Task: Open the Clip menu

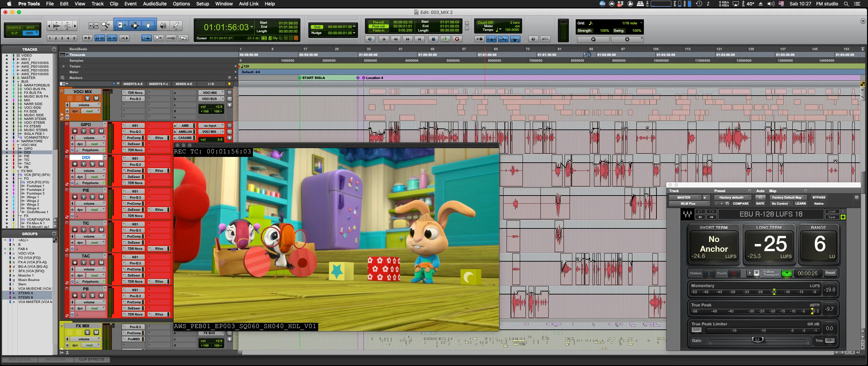Action: pos(114,4)
